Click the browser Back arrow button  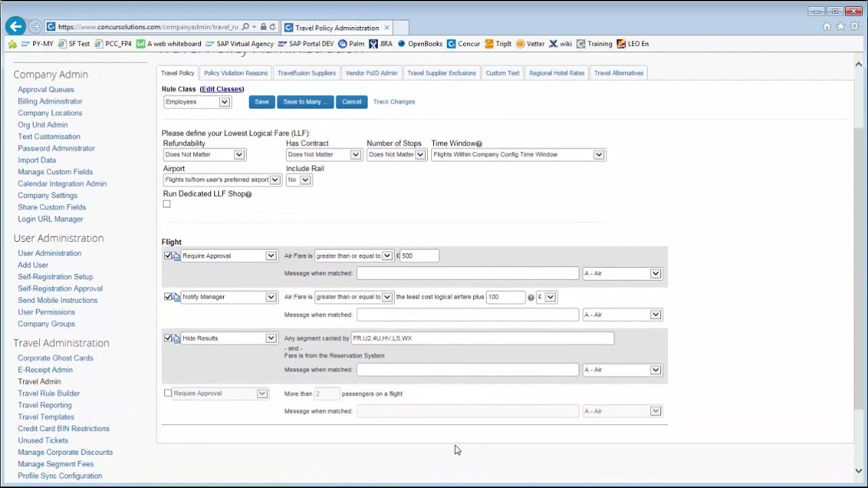click(15, 26)
